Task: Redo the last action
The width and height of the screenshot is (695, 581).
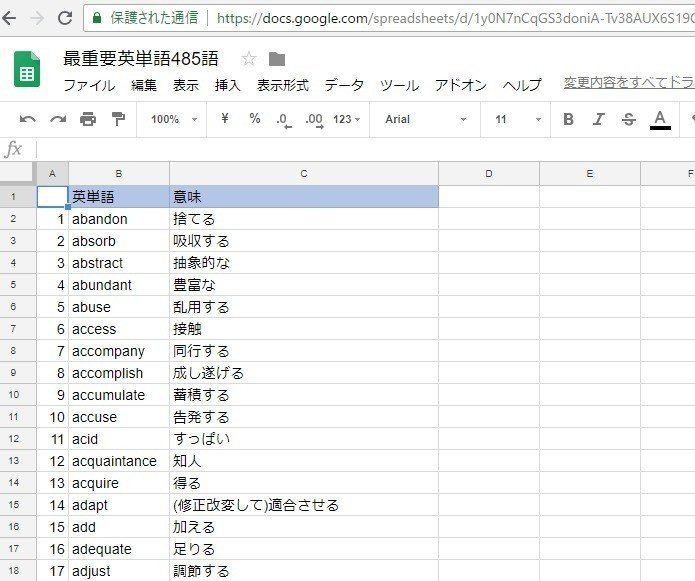Action: pos(58,119)
